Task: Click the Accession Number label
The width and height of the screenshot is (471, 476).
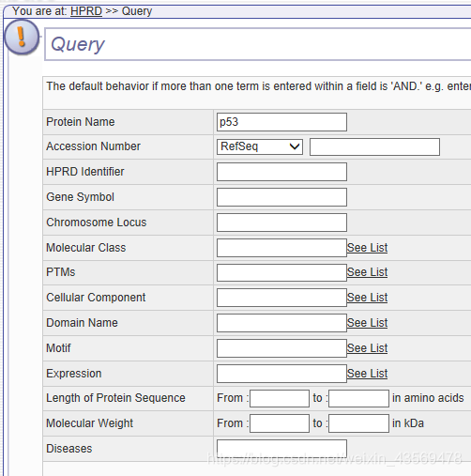Action: pos(93,146)
